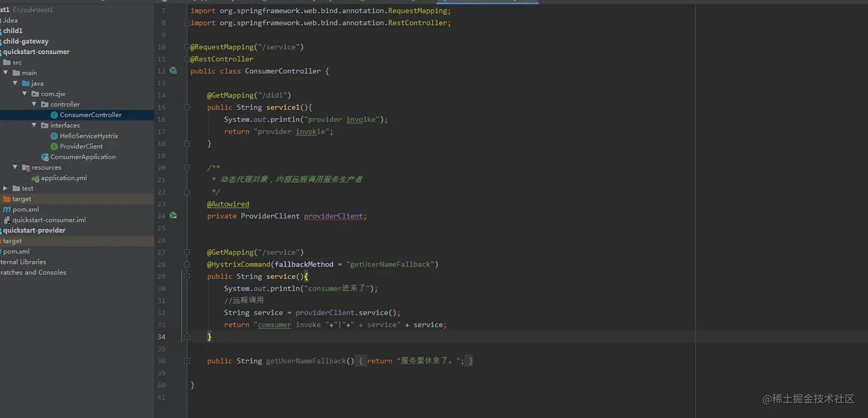Click the service1 method name on line 15
This screenshot has height=418, width=868.
(283, 107)
